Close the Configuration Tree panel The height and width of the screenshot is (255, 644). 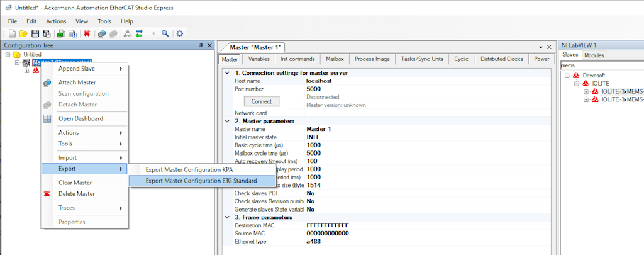[209, 45]
